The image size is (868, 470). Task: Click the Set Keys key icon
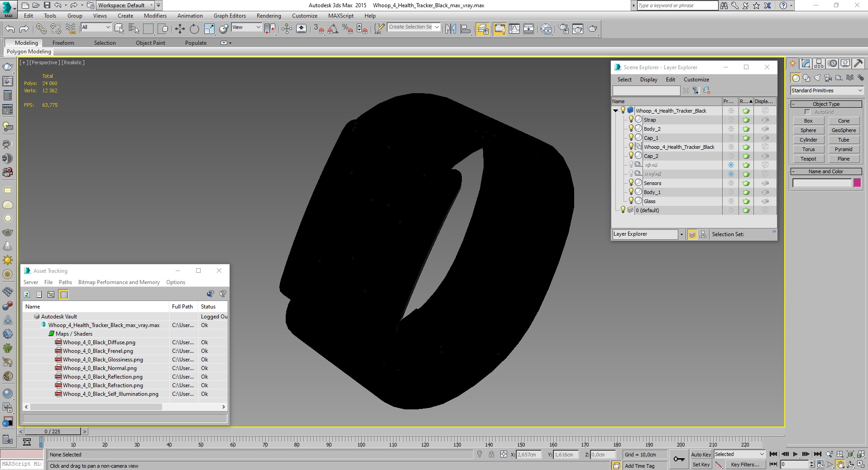(679, 459)
